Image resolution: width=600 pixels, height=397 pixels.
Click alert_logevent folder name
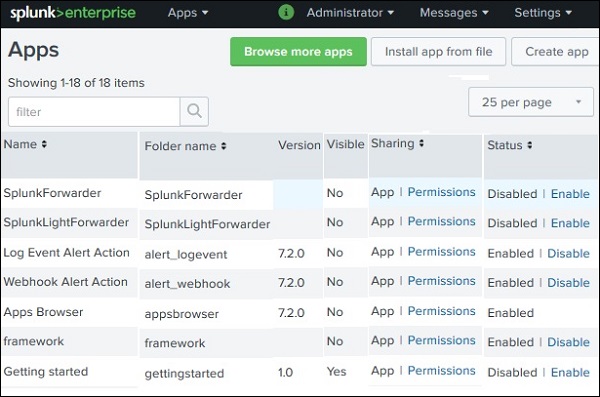point(186,255)
